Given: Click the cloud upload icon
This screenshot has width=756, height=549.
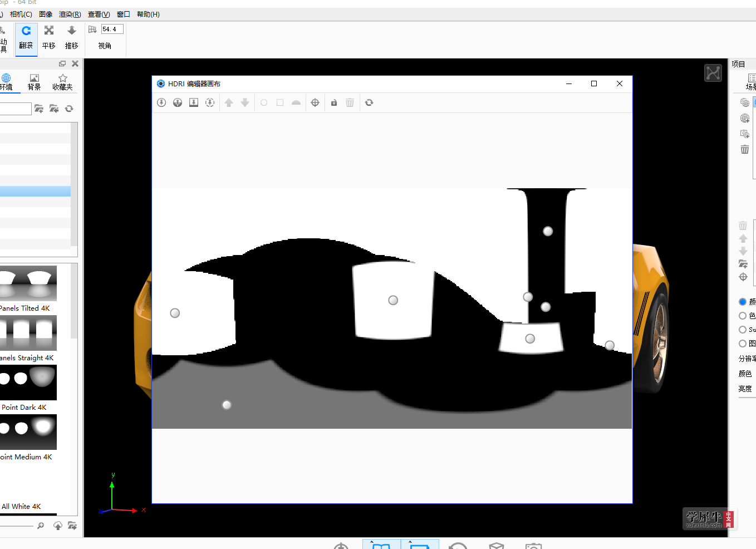Looking at the screenshot, I should pos(58,526).
